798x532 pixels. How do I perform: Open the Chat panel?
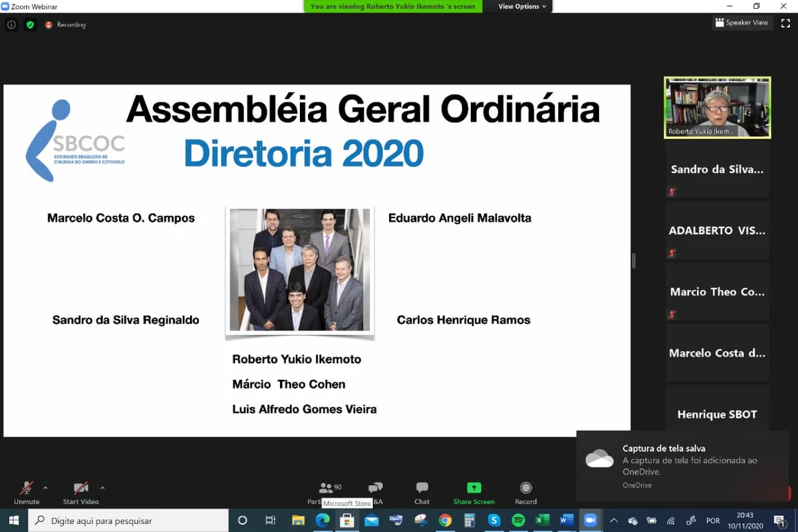[x=422, y=493]
